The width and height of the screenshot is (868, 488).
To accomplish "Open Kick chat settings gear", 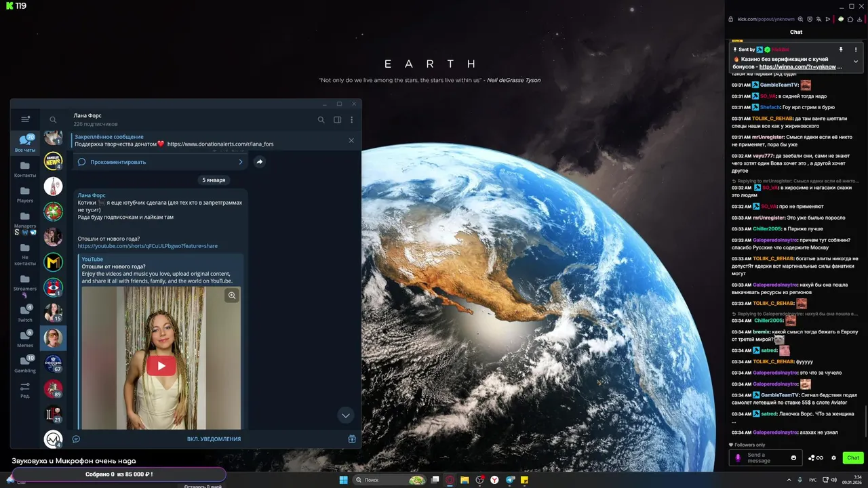I will [x=833, y=458].
